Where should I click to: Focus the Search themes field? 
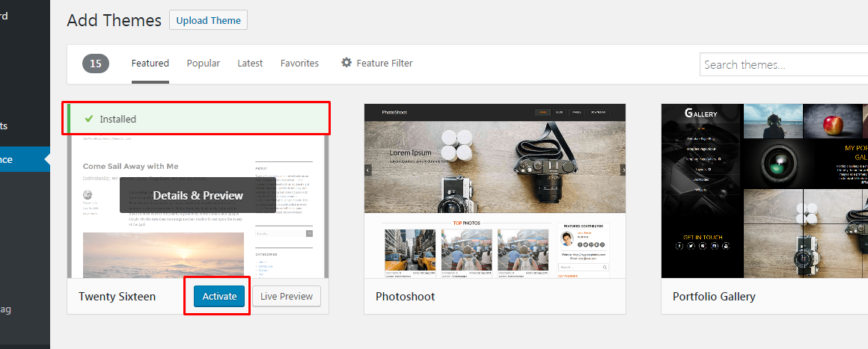784,65
